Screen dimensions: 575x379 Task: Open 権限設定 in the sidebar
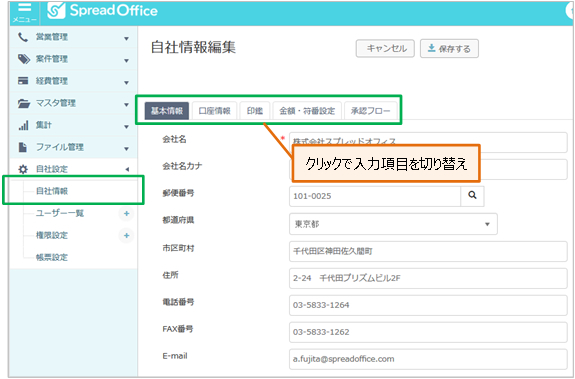(x=52, y=235)
